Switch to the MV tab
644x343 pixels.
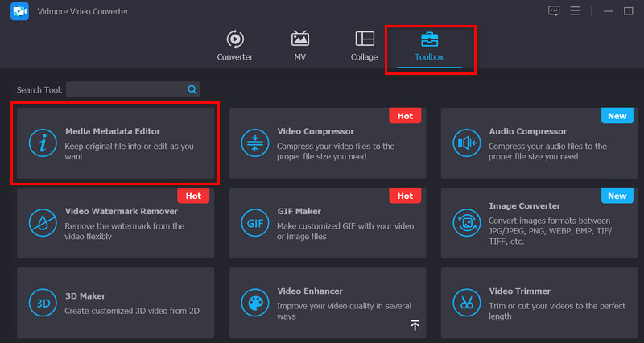[299, 46]
